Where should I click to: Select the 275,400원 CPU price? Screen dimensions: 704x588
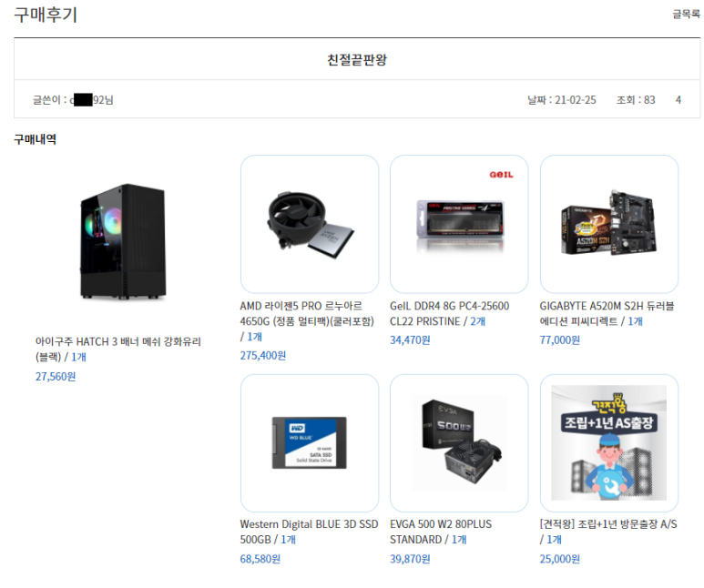pos(262,356)
